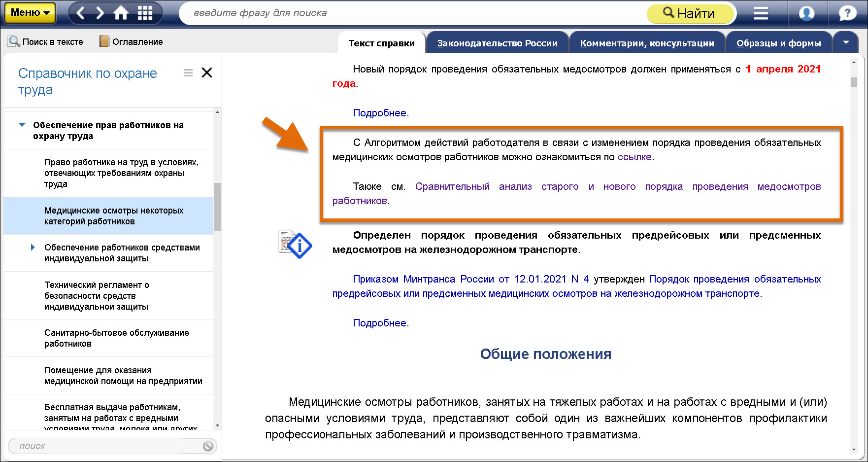Click the document info icon beside paragraph
This screenshot has width=868, height=462.
pyautogui.click(x=295, y=244)
